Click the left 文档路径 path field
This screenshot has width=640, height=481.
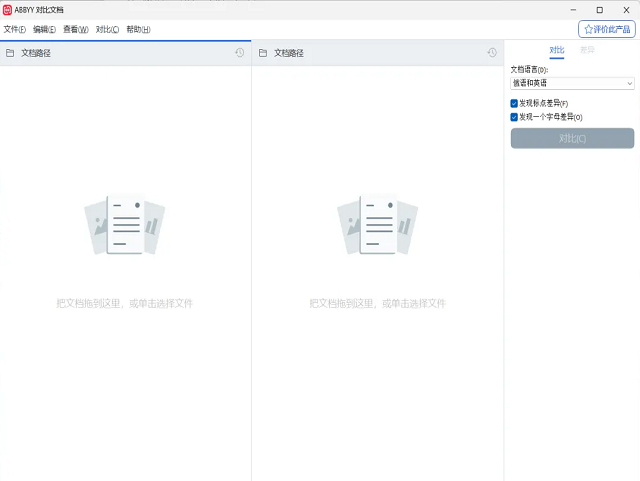pos(120,53)
